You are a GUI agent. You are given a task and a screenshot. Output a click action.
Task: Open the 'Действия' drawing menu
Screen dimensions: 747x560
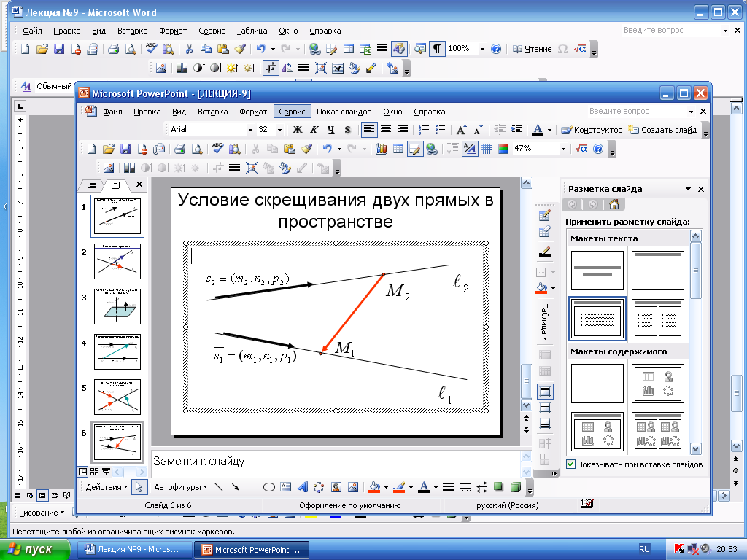(x=107, y=487)
